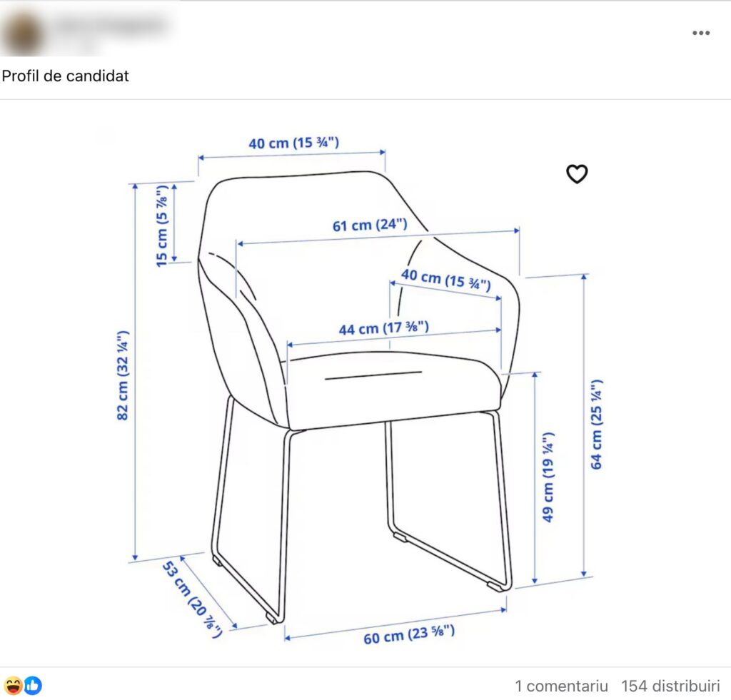731x700 pixels.
Task: Click the heart favorite icon
Action: [577, 174]
